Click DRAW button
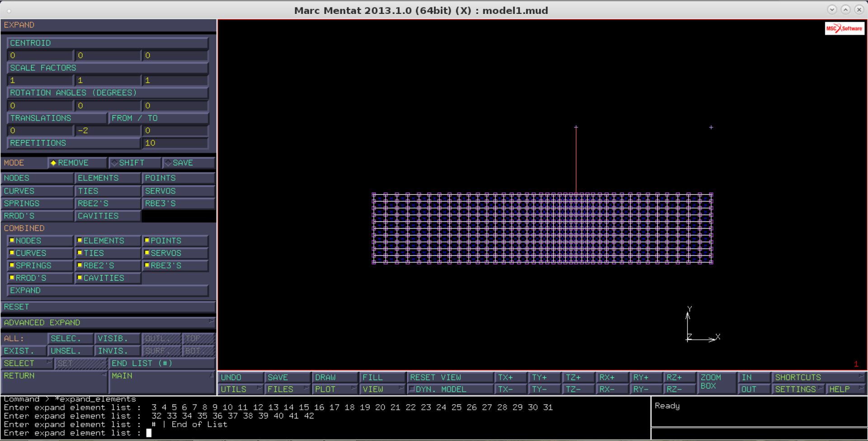The height and width of the screenshot is (441, 868). click(x=335, y=377)
